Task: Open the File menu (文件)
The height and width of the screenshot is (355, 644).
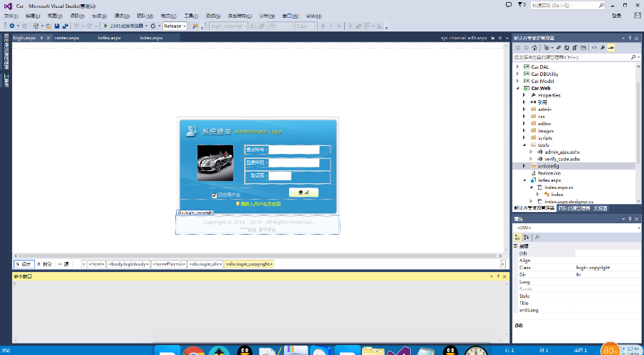Action: coord(11,16)
